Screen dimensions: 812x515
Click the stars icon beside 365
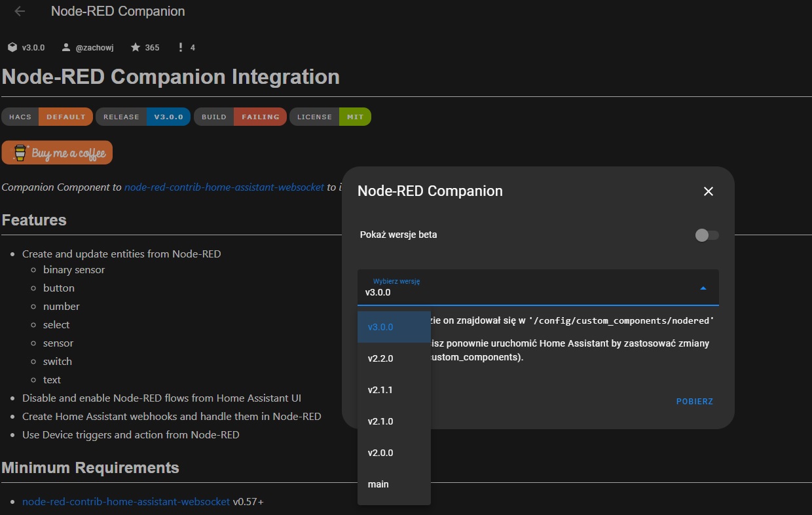[136, 47]
